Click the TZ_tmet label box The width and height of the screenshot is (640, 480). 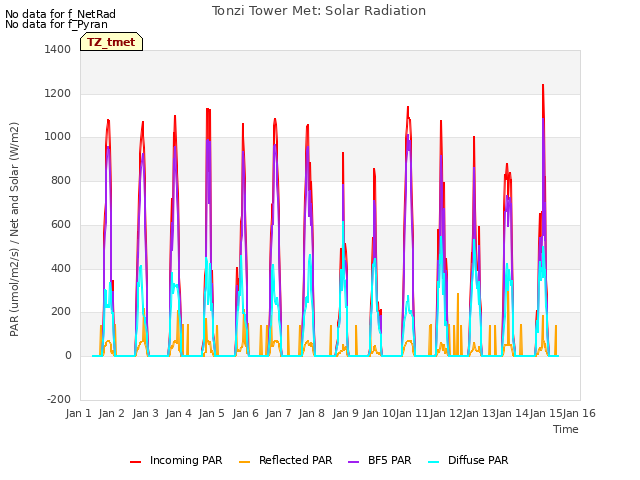tap(111, 42)
